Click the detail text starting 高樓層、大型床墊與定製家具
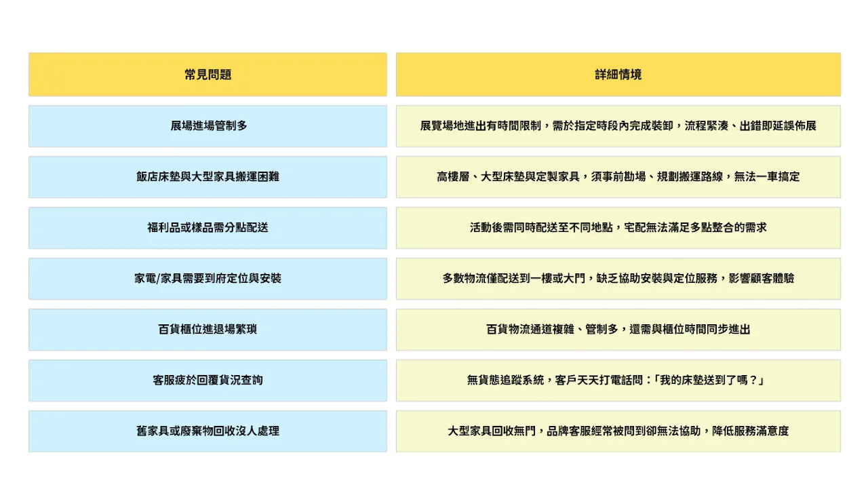The height and width of the screenshot is (487, 868). click(618, 177)
